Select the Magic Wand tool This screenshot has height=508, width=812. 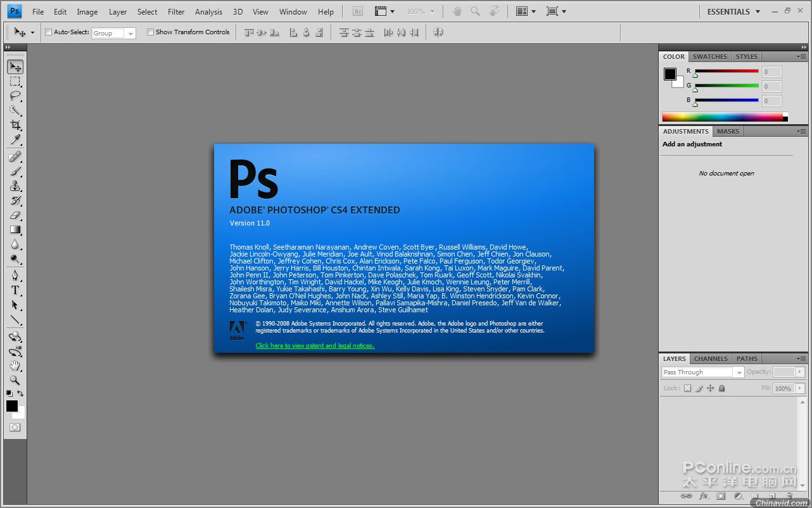(15, 111)
